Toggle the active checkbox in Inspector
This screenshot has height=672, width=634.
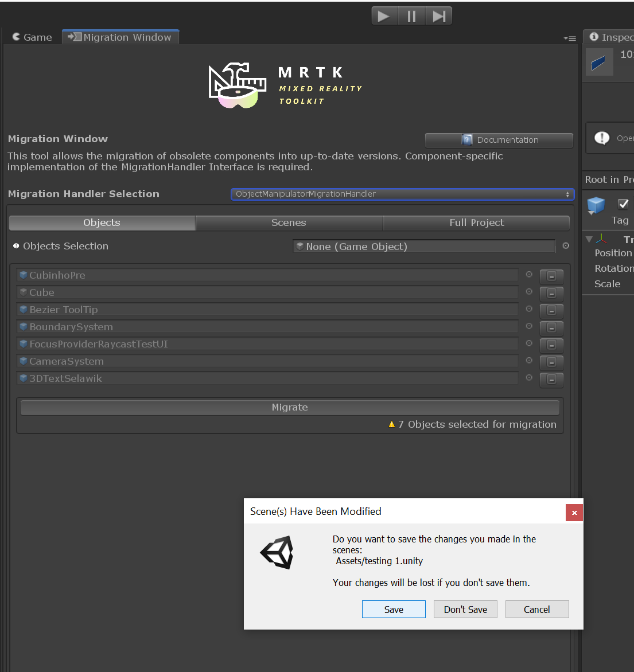tap(623, 204)
